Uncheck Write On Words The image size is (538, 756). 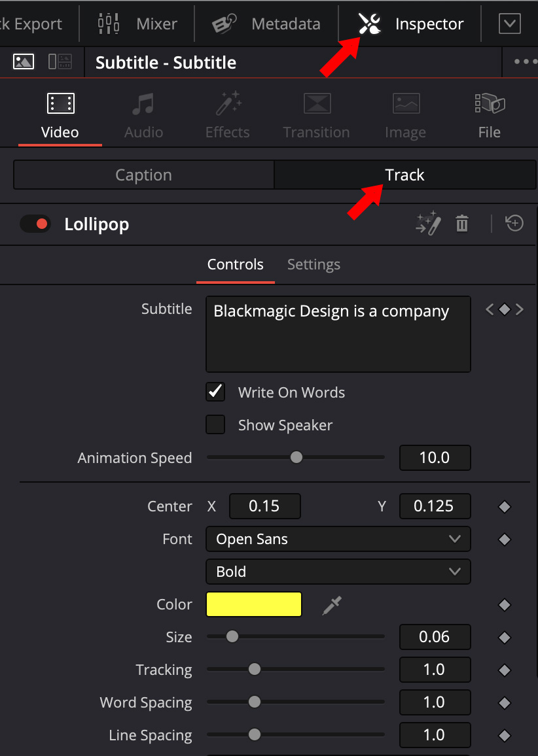click(215, 392)
